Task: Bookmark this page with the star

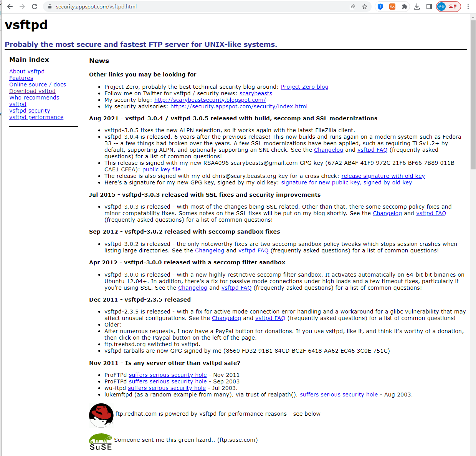Action: 365,7
